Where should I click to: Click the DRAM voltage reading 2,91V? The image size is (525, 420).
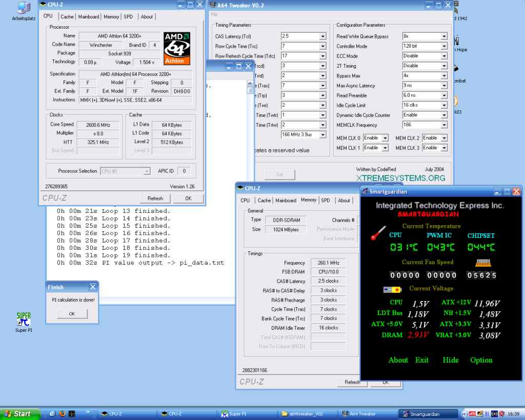click(418, 335)
